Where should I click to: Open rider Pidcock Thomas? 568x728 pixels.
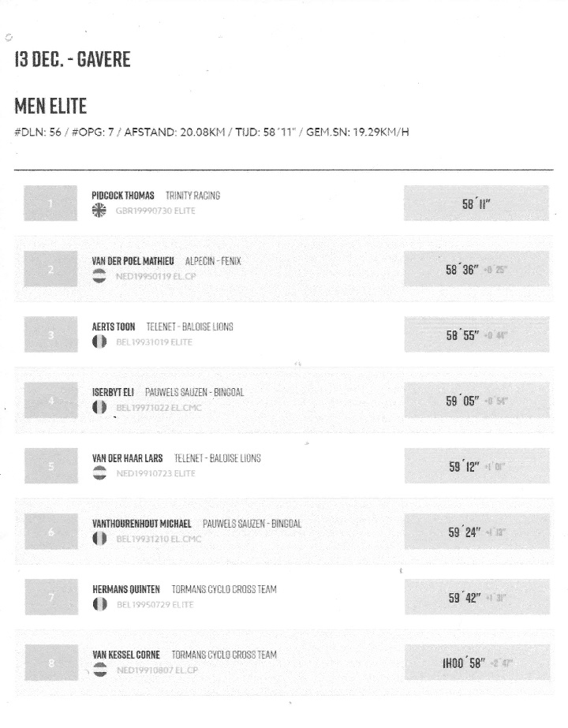coord(123,196)
